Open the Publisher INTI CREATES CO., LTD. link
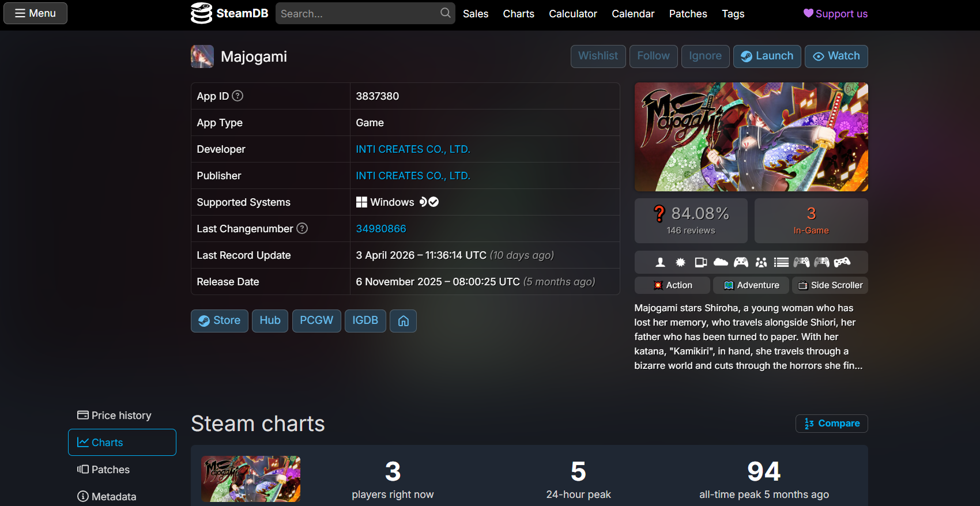Screen dimensions: 980x506 pos(413,176)
